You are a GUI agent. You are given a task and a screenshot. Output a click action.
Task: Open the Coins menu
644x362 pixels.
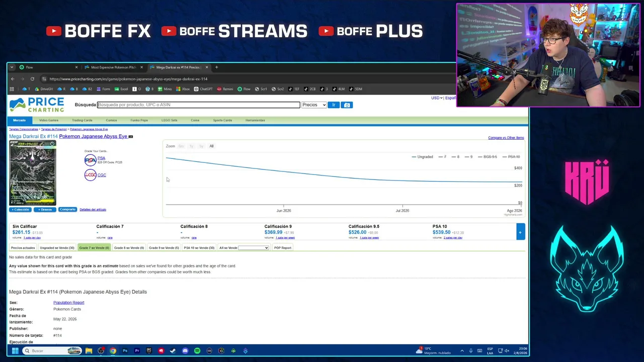(195, 120)
